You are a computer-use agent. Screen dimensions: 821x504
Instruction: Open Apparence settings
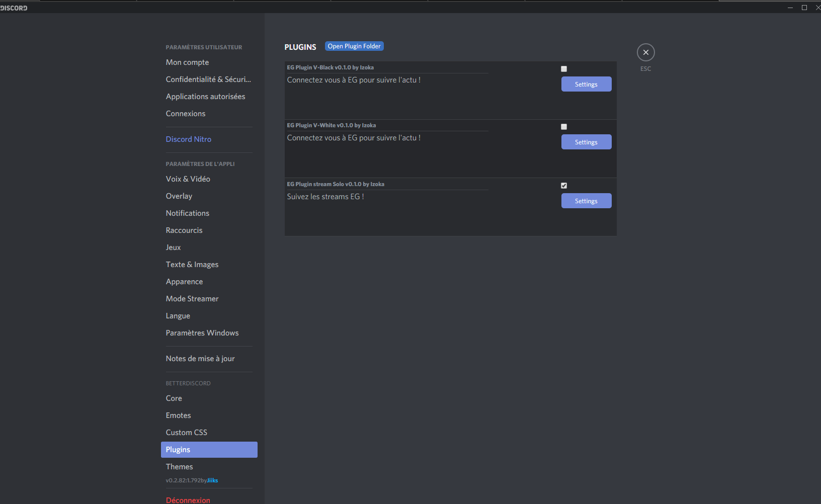pyautogui.click(x=209, y=282)
